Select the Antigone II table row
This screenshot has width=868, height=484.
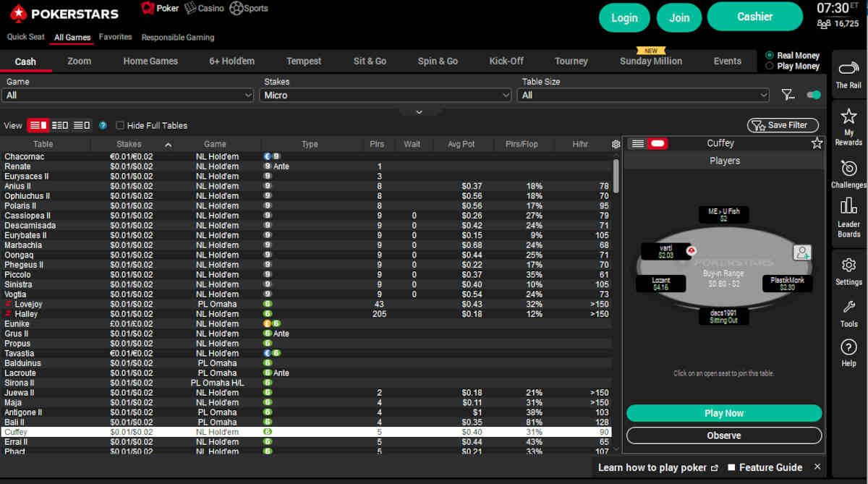pyautogui.click(x=305, y=412)
